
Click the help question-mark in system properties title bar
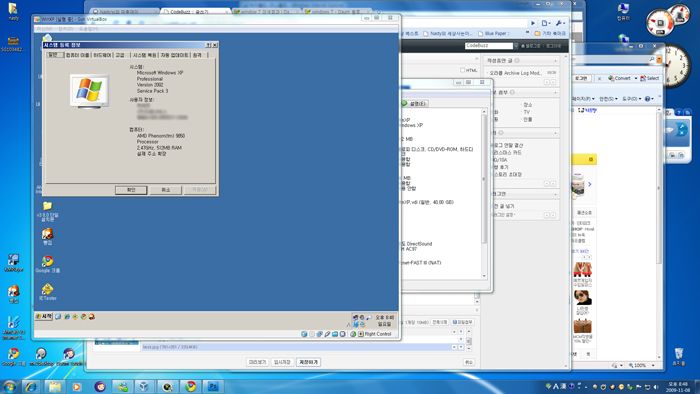tap(208, 45)
